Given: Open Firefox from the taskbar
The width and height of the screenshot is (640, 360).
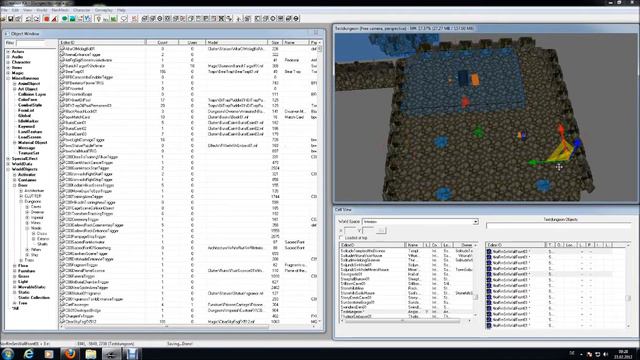Looking at the screenshot, I should [x=70, y=353].
